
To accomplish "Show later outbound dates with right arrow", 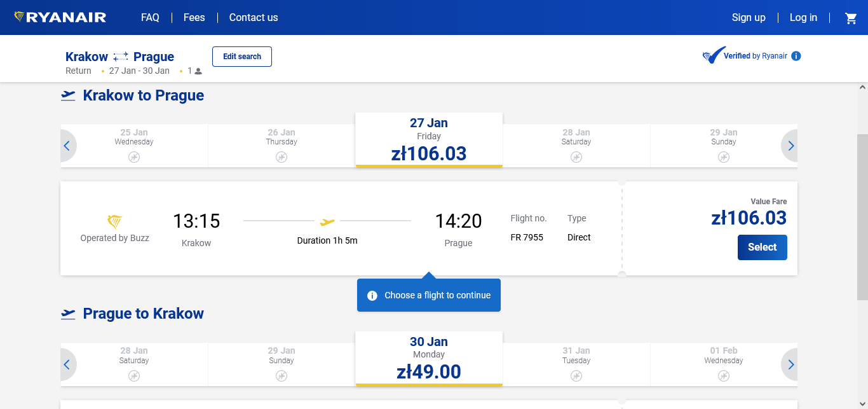I will pos(790,146).
